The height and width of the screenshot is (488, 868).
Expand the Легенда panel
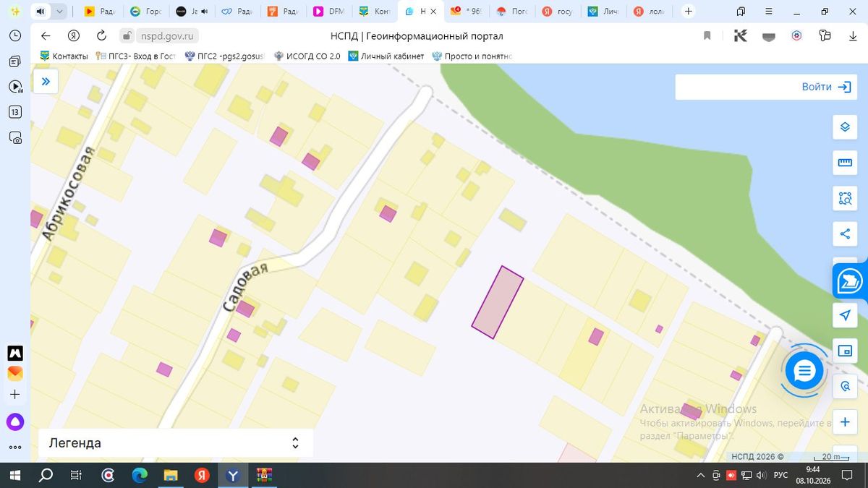(175, 443)
